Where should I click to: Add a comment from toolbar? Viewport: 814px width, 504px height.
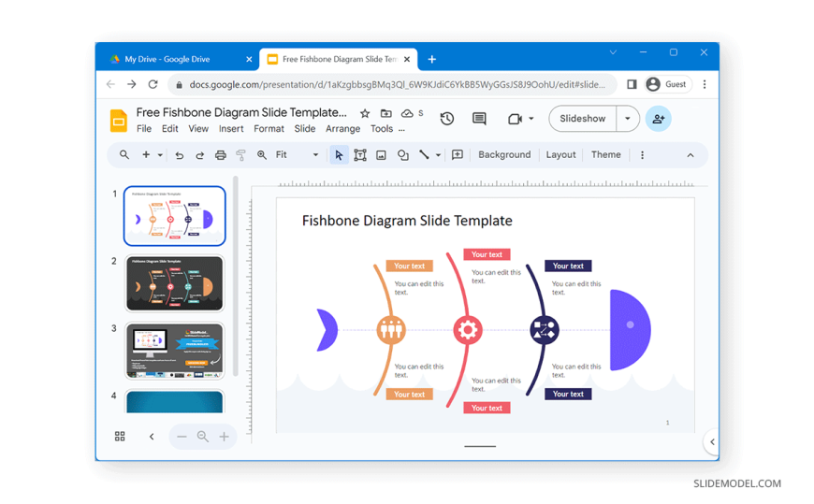[458, 154]
